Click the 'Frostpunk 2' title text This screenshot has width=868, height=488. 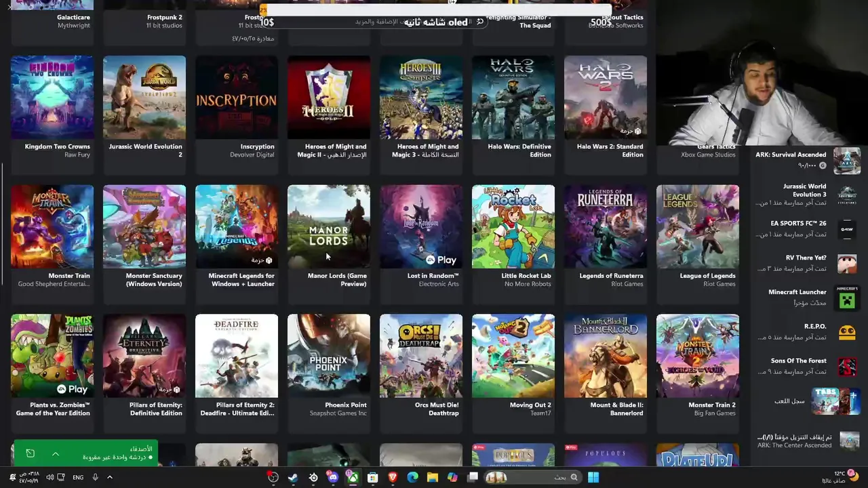click(x=165, y=18)
